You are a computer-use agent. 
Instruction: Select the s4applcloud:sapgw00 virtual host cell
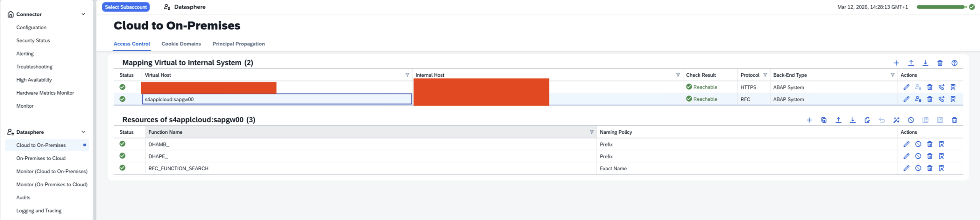point(277,99)
